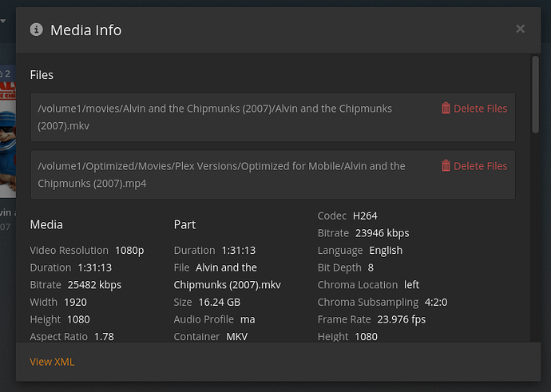Click the dialog's vertical scrollbar thumb
551x392 pixels.
click(x=535, y=94)
